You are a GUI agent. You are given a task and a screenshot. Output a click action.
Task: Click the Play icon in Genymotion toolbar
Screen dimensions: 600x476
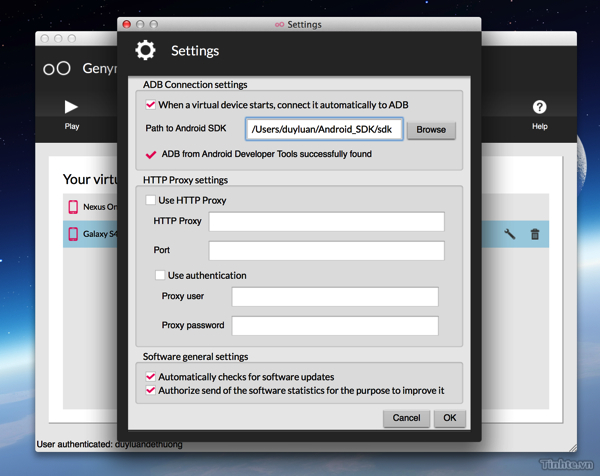pos(71,107)
